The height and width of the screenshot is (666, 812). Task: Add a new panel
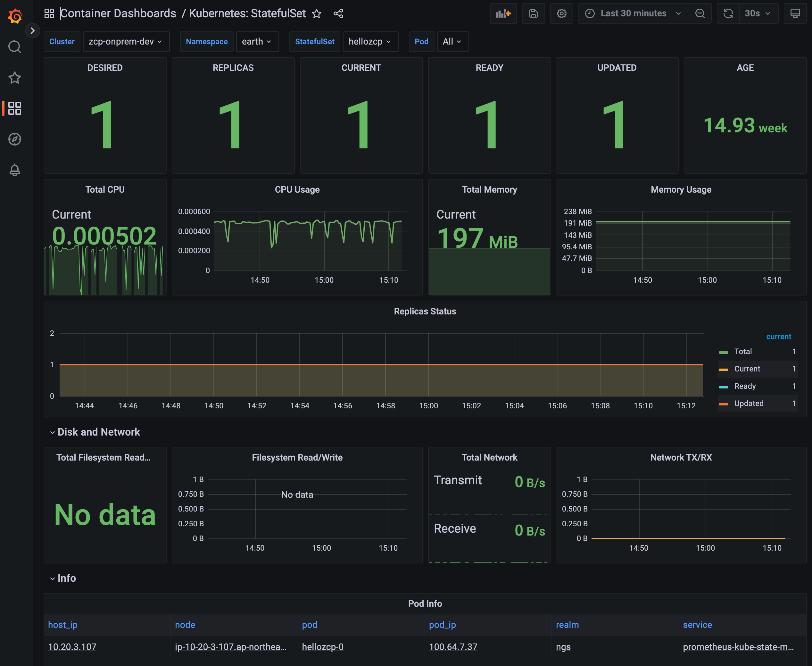point(503,14)
